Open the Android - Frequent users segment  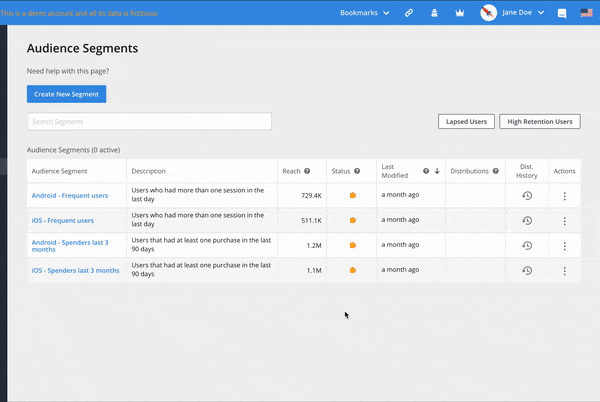pyautogui.click(x=70, y=195)
